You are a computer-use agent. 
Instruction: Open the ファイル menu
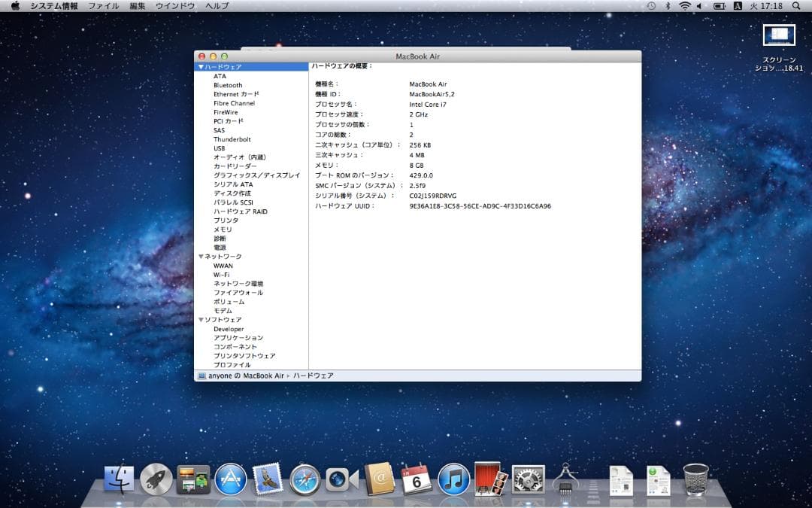[103, 5]
